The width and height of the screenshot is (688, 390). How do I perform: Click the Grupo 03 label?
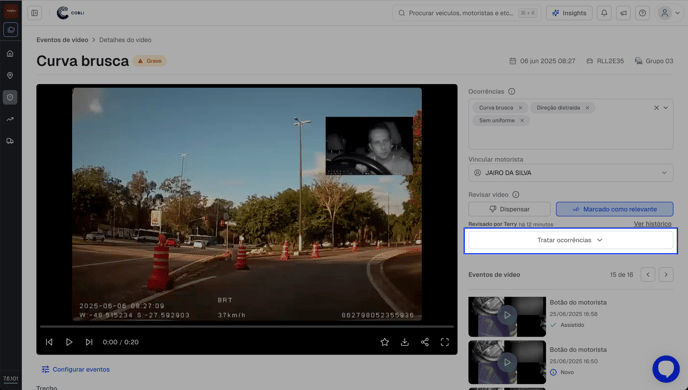654,61
